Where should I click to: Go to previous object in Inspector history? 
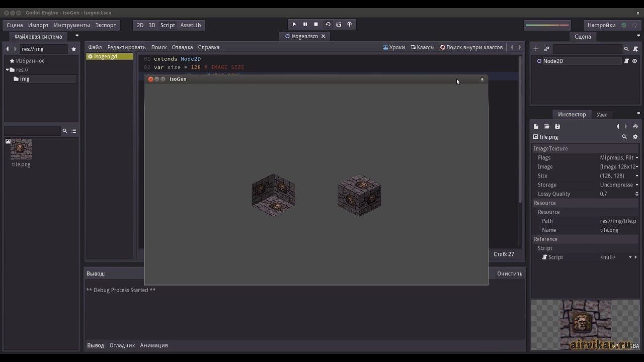pos(618,127)
